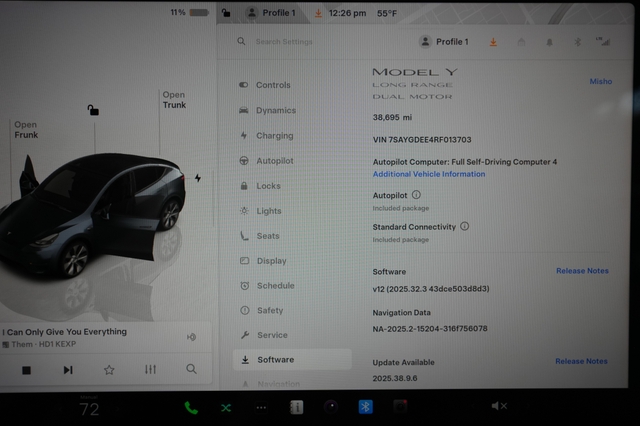This screenshot has height=426, width=640.
Task: Tap Open Frunk button
Action: [26, 130]
